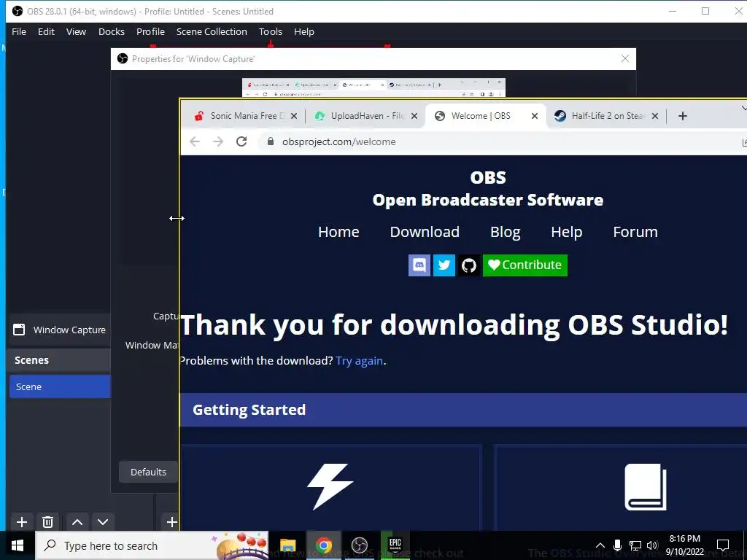Click the volume speaker tray icon

(652, 545)
